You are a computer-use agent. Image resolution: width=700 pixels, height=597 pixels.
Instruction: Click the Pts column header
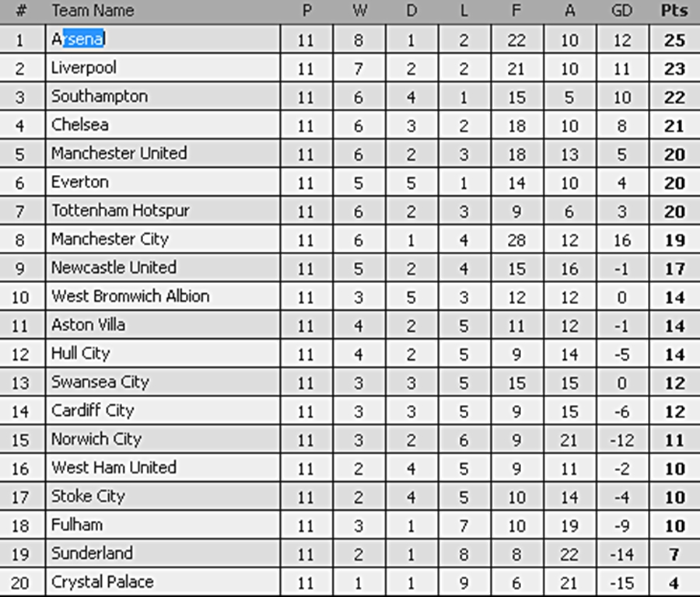coord(674,10)
